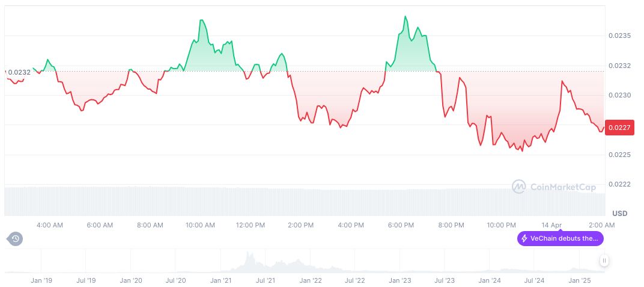Click the 14 Apr date label on the time axis
644x287 pixels.
(x=552, y=225)
